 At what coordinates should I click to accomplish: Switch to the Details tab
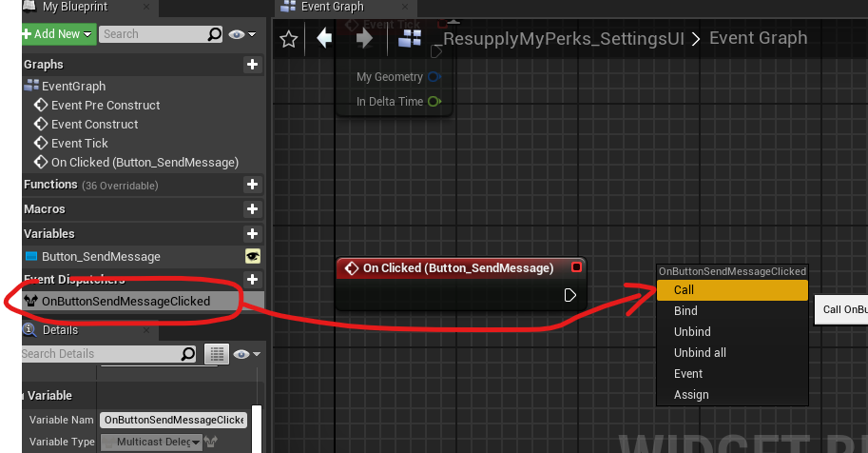coord(60,330)
